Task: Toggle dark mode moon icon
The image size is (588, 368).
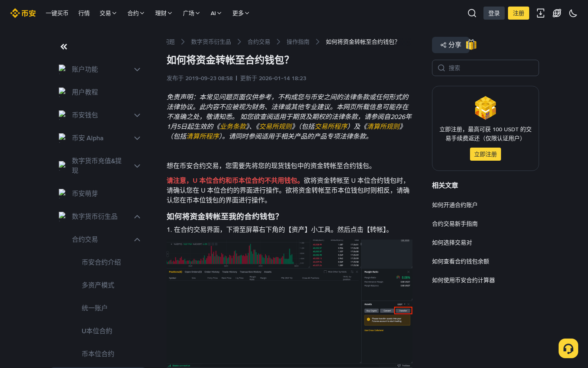Action: 573,13
